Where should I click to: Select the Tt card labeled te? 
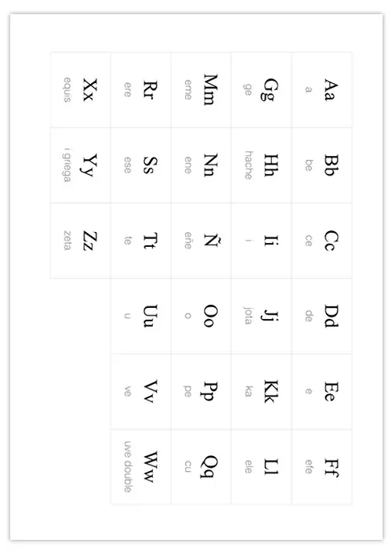[140, 241]
